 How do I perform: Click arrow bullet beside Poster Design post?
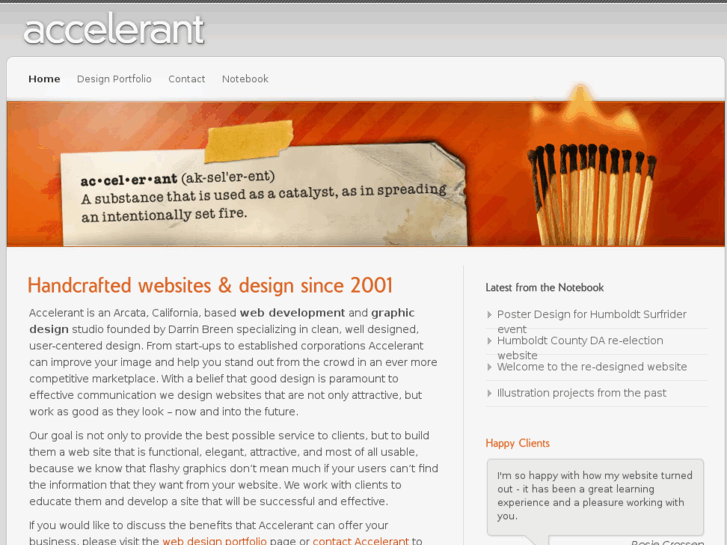click(489, 314)
